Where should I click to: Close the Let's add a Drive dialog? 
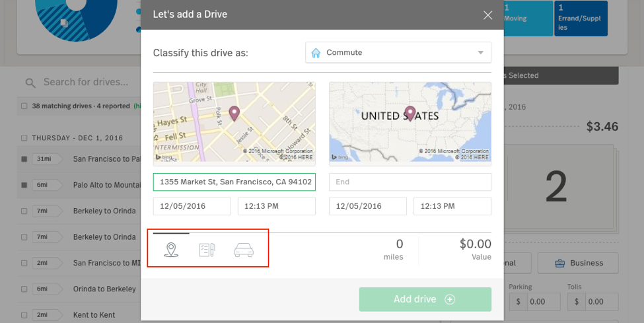tap(487, 15)
